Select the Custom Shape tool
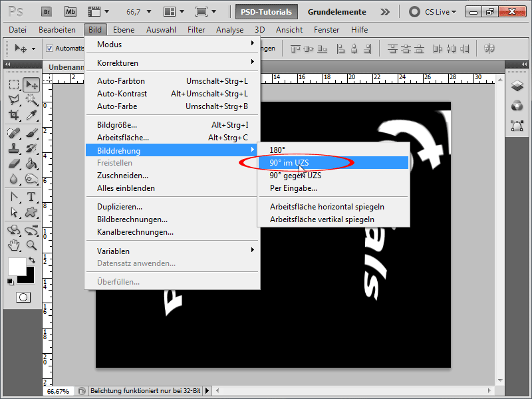532x399 pixels. coord(31,212)
